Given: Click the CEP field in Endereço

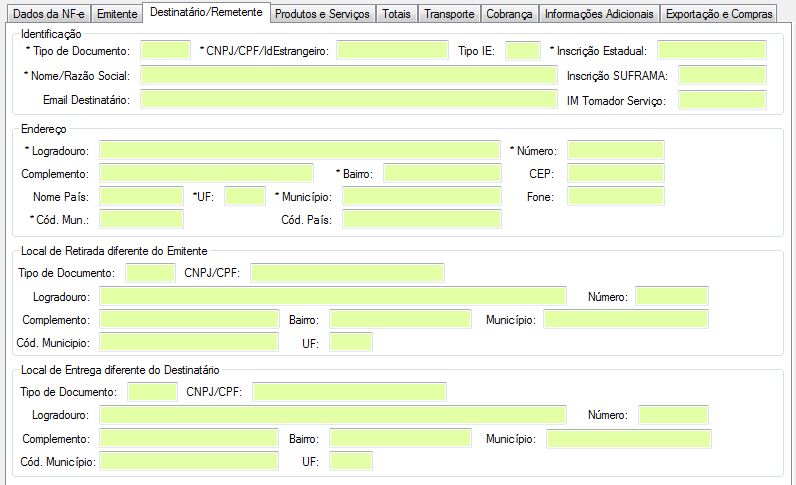Looking at the screenshot, I should (x=615, y=173).
